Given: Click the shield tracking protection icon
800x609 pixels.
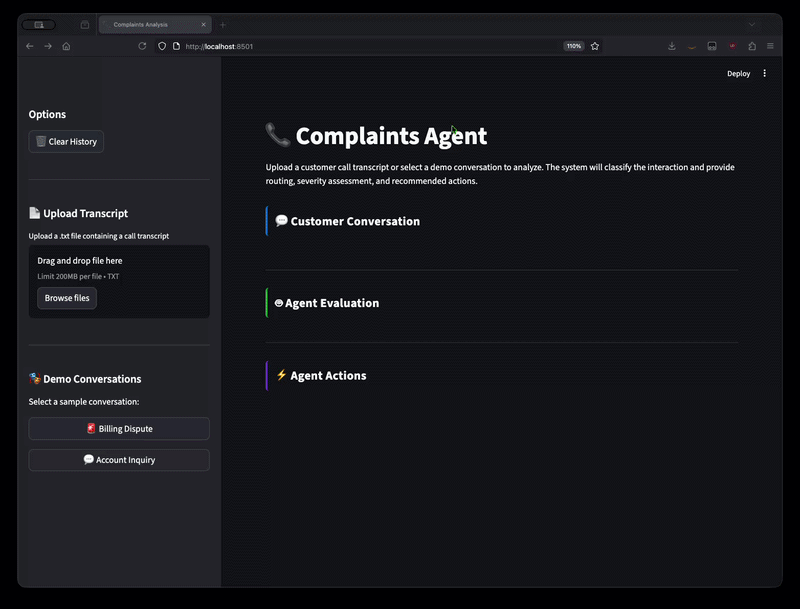Looking at the screenshot, I should coord(162,46).
